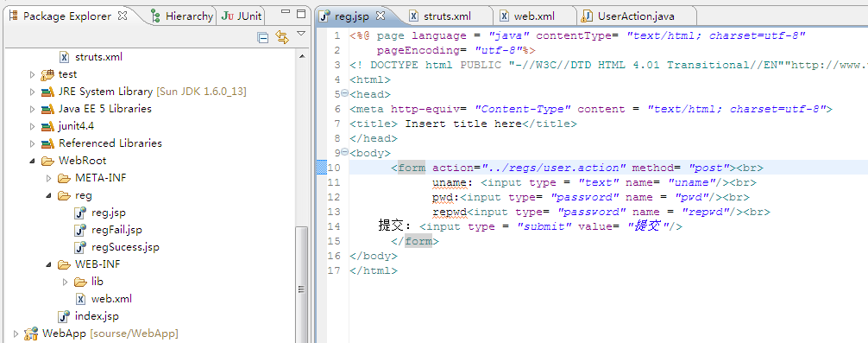Click the DOCTYPE declaration on line 3
This screenshot has width=868, height=343.
(609, 65)
